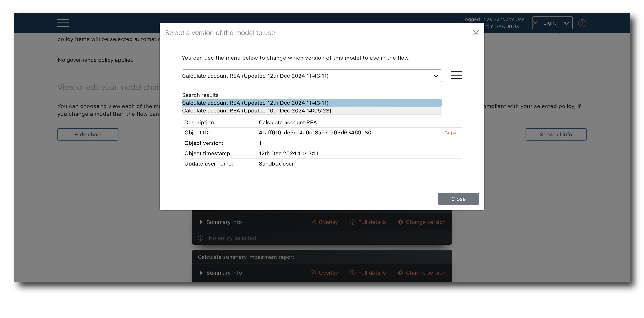Select version updated 12th Dec 2024
The height and width of the screenshot is (318, 644).
tap(255, 103)
